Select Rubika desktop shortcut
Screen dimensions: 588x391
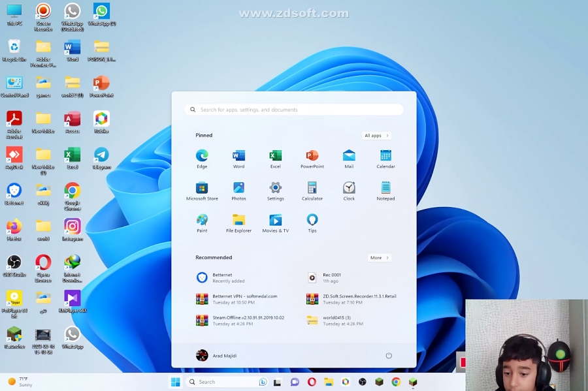(x=101, y=122)
